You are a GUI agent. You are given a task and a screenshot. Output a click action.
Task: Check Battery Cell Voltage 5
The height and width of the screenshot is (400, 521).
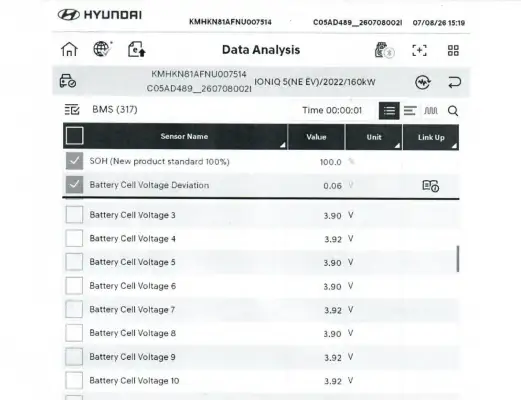tap(74, 262)
